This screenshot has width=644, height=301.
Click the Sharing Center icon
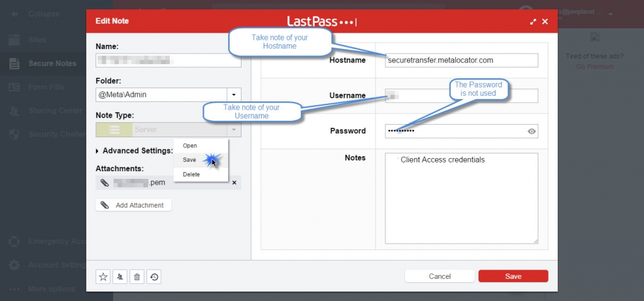click(14, 111)
